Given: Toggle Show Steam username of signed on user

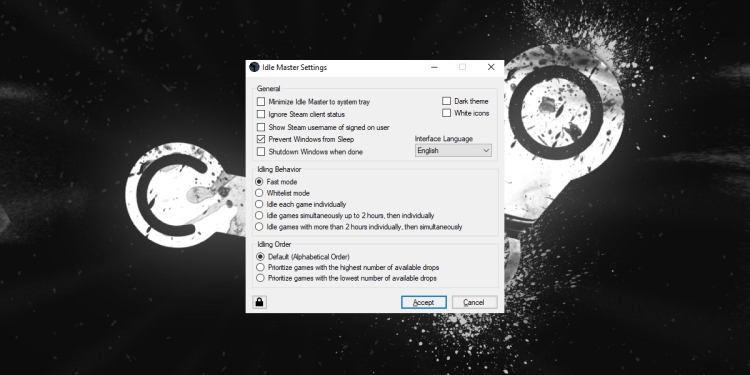Looking at the screenshot, I should [x=261, y=127].
